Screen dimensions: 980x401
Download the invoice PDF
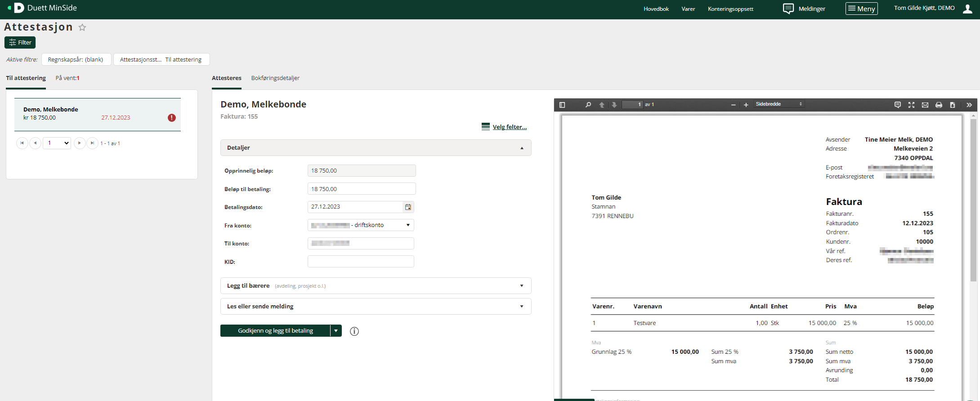tap(952, 105)
